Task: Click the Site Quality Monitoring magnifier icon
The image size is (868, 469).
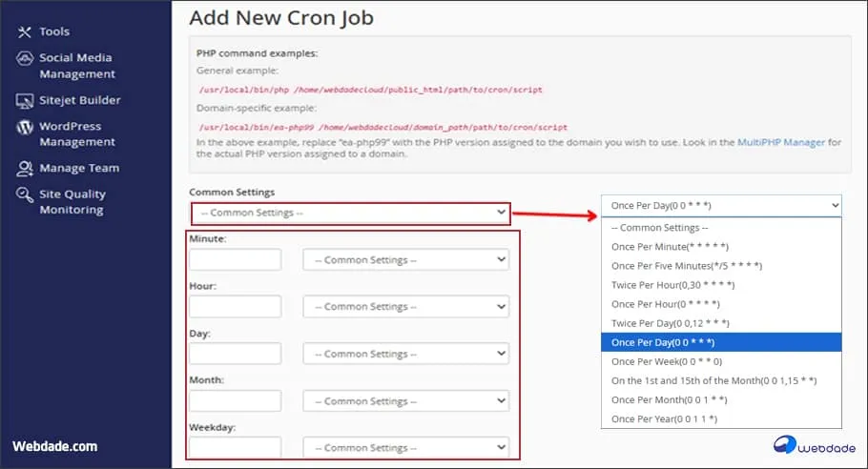Action: 24,194
